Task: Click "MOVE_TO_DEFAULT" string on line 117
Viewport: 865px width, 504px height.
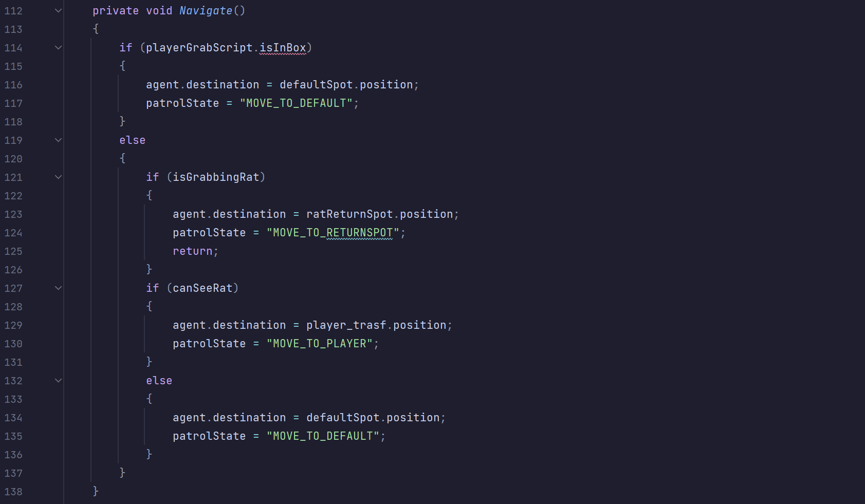Action: (x=296, y=103)
